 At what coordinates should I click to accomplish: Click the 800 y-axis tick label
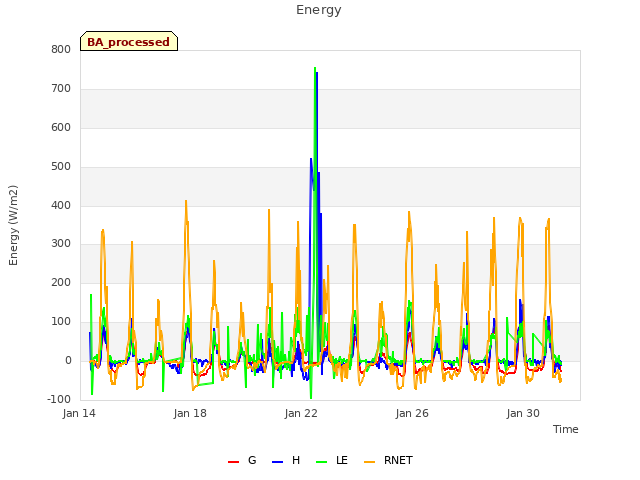click(x=61, y=50)
